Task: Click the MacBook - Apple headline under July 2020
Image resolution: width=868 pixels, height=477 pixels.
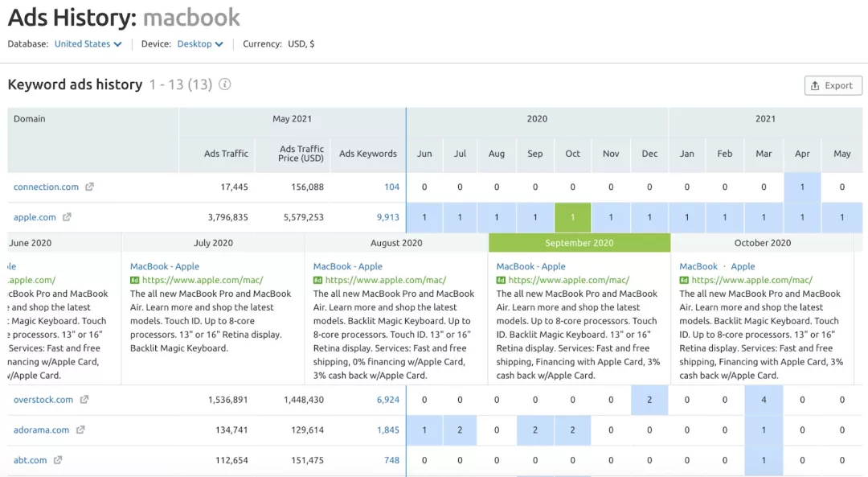Action: (165, 266)
